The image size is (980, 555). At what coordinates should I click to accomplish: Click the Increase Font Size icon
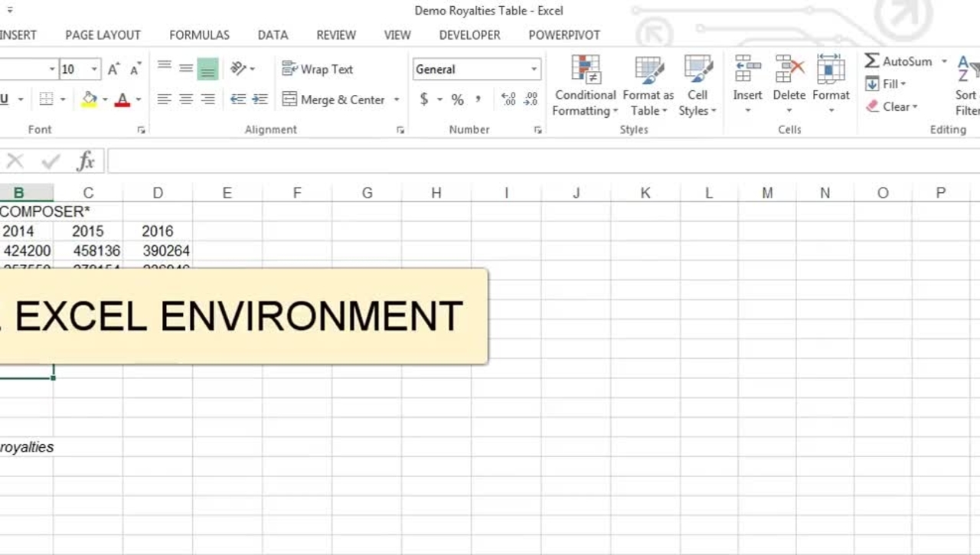(113, 70)
